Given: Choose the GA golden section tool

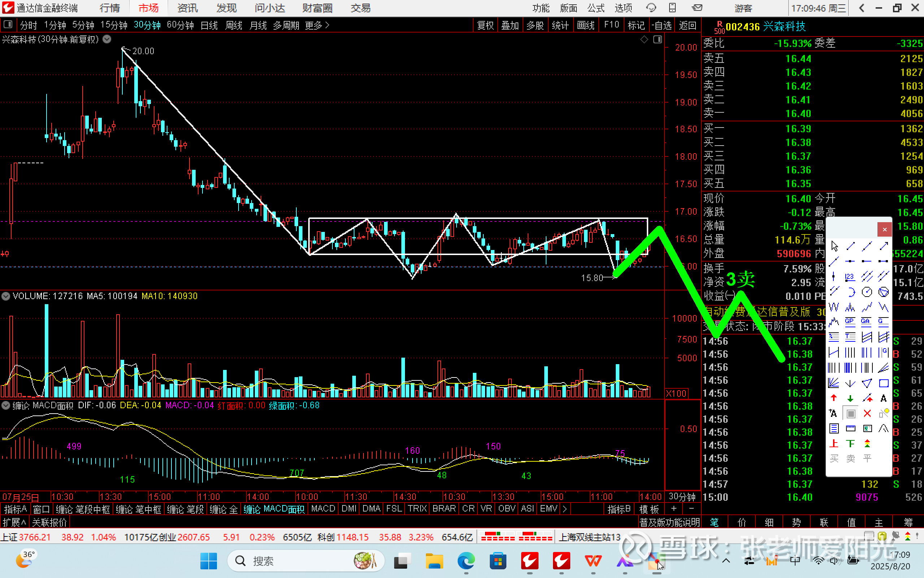Looking at the screenshot, I should [x=867, y=322].
